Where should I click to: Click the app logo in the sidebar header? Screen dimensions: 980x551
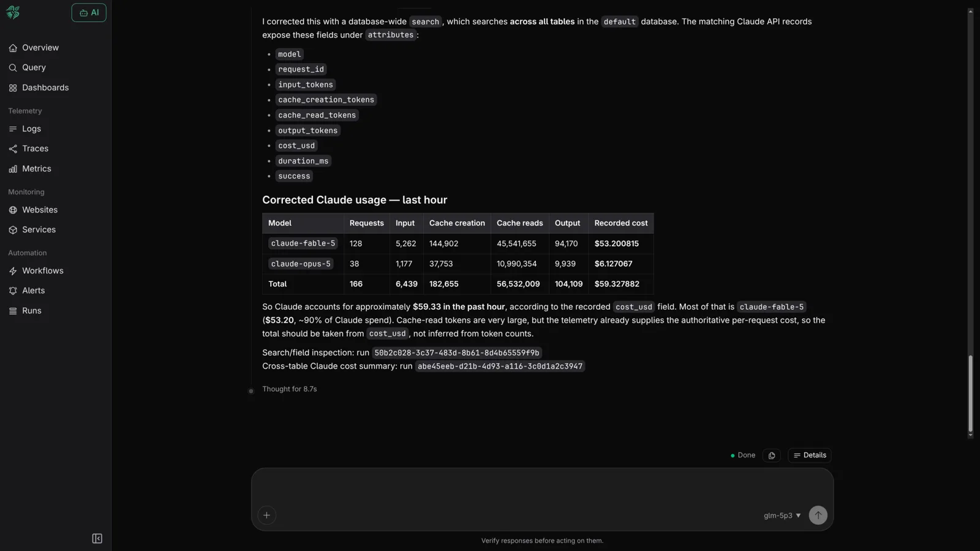point(13,12)
